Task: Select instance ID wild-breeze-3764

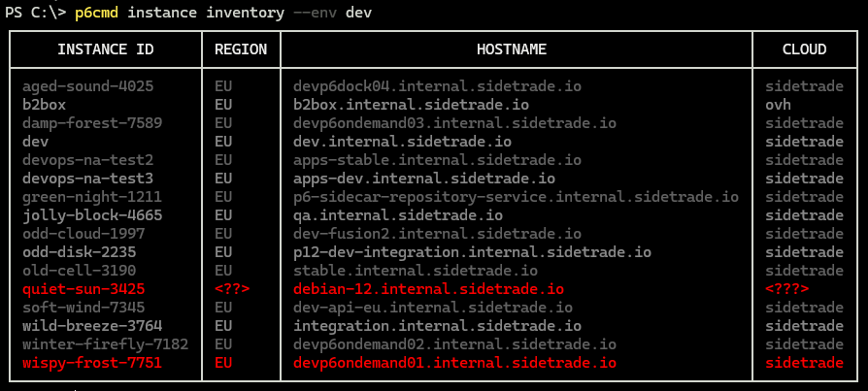Action: coord(92,326)
